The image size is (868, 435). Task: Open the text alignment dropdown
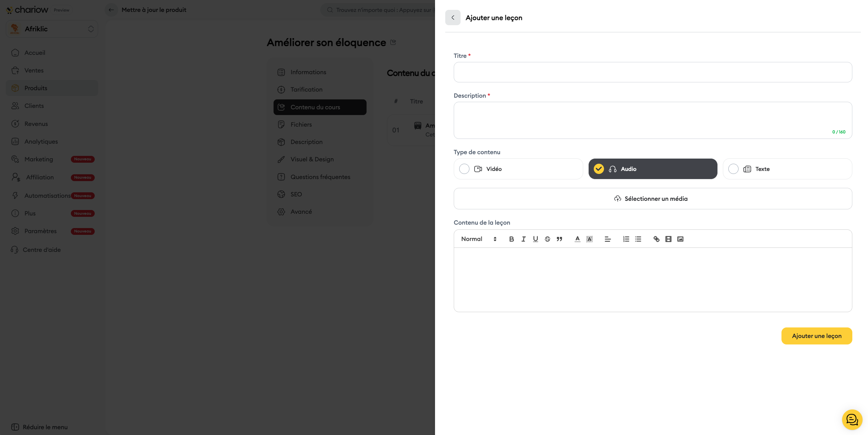(x=607, y=239)
